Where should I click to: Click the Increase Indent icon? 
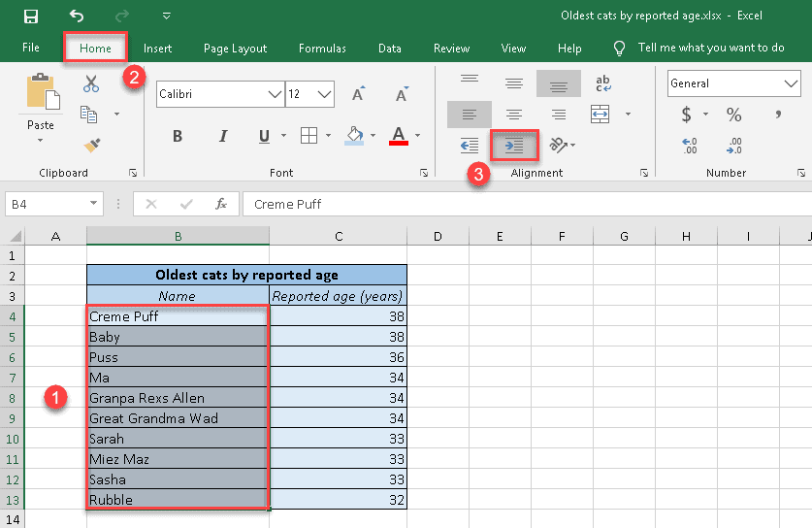(x=514, y=146)
